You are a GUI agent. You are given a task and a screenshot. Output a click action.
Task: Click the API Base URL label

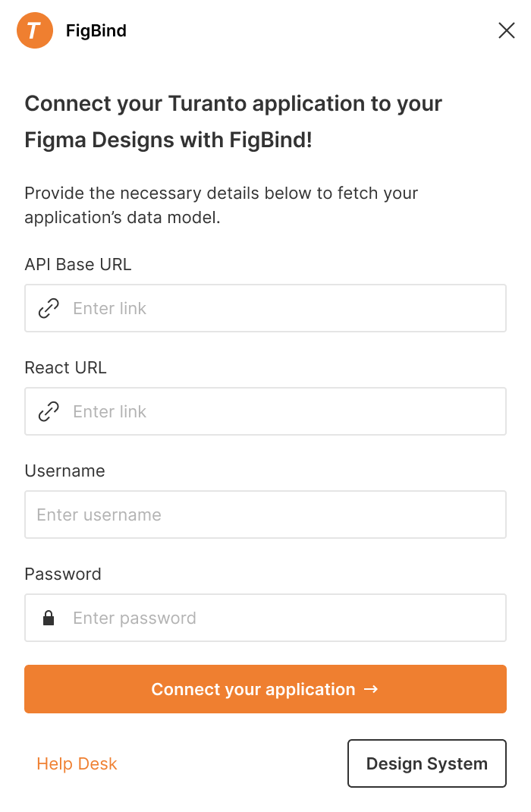point(78,264)
